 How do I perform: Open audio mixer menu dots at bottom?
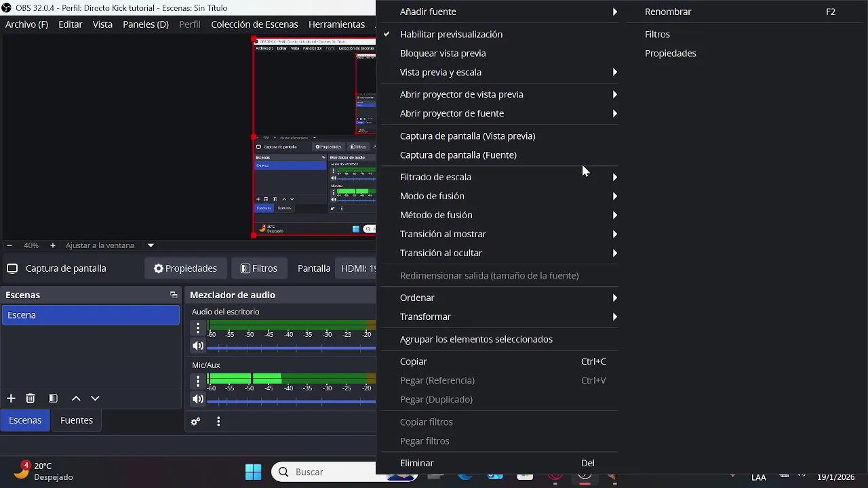(x=218, y=422)
